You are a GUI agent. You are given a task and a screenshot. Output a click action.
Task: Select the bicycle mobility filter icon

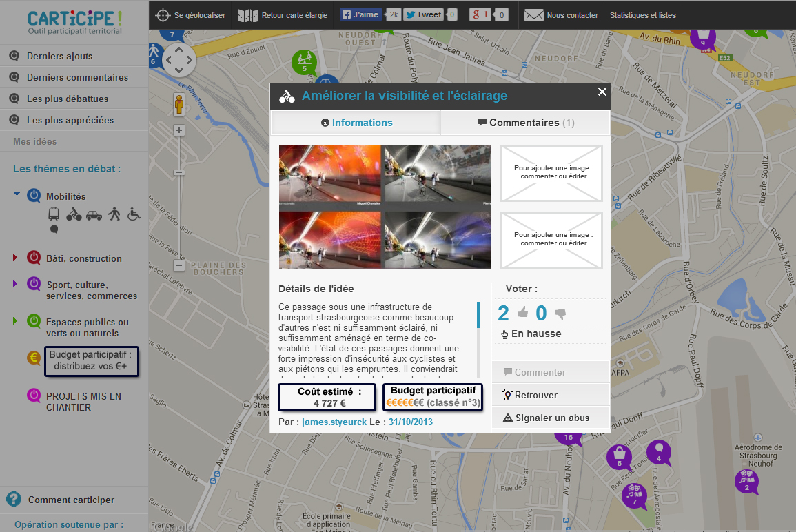(74, 214)
